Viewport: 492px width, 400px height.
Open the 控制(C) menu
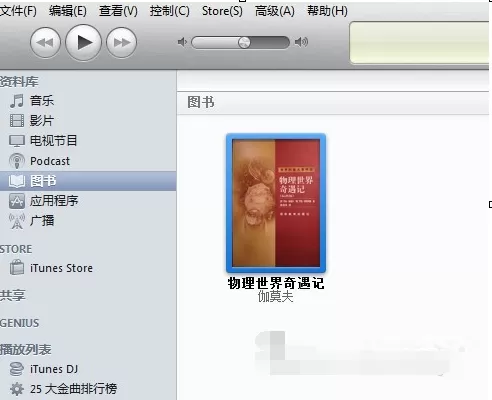[169, 11]
